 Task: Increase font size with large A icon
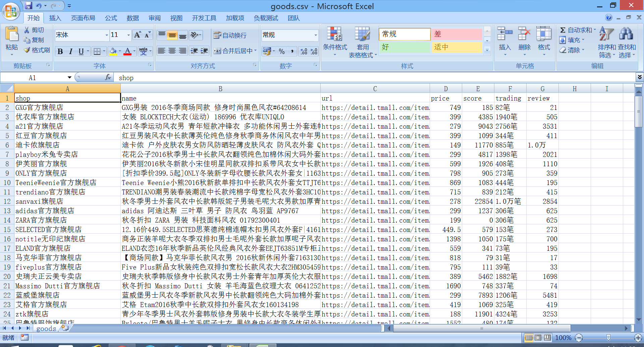(137, 35)
